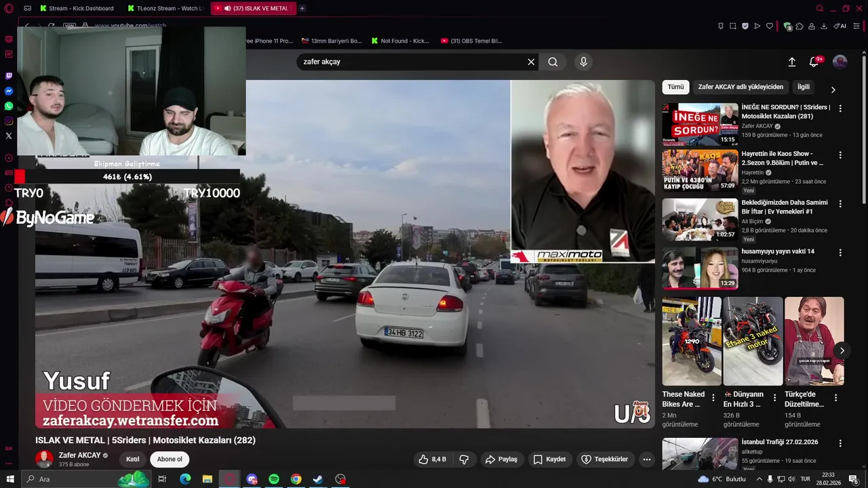The width and height of the screenshot is (868, 488).
Task: Open options for İstanbul Trafiği video
Action: [x=840, y=443]
